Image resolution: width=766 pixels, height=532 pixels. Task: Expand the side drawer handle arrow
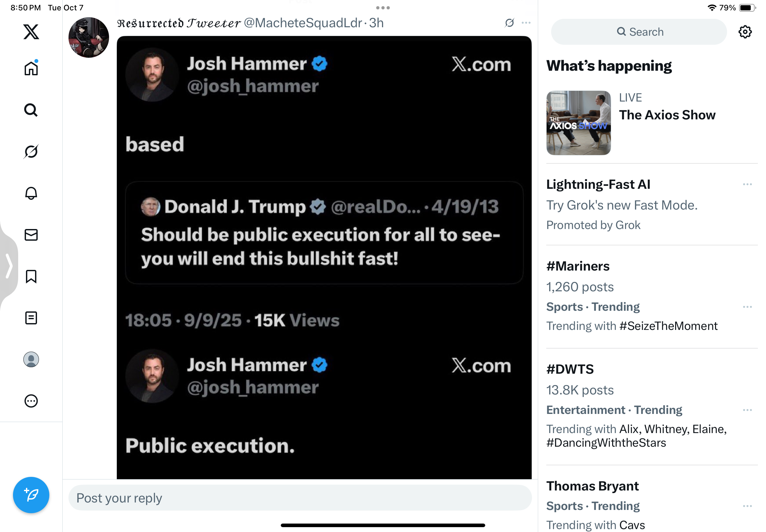click(x=9, y=266)
